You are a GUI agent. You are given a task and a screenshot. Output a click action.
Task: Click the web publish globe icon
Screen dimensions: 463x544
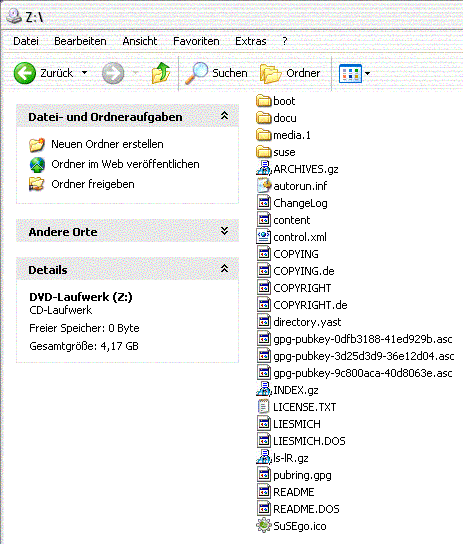(37, 165)
